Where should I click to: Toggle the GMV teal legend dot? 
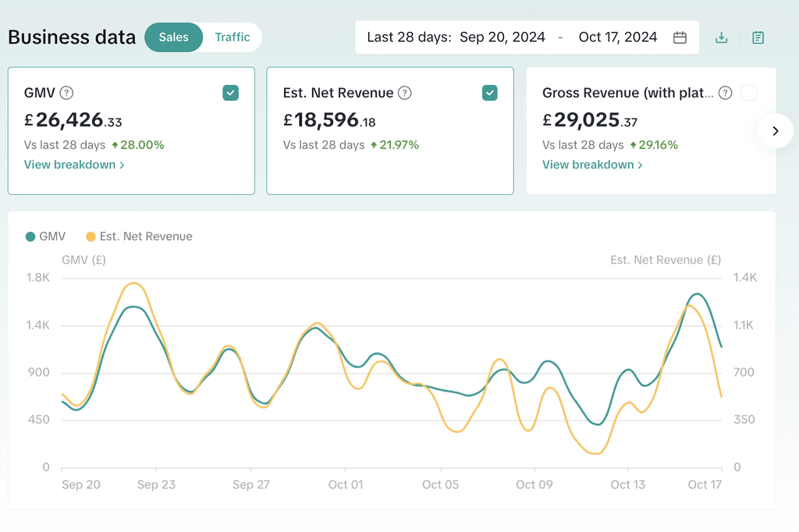click(30, 236)
